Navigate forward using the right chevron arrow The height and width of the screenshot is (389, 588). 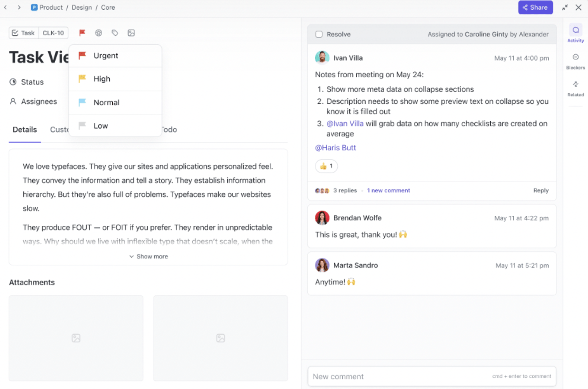(x=19, y=8)
